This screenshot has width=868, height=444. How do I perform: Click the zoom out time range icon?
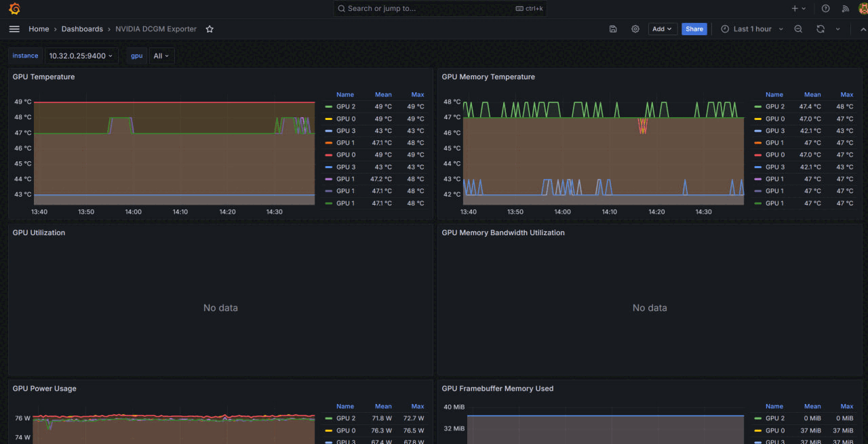[x=798, y=29]
